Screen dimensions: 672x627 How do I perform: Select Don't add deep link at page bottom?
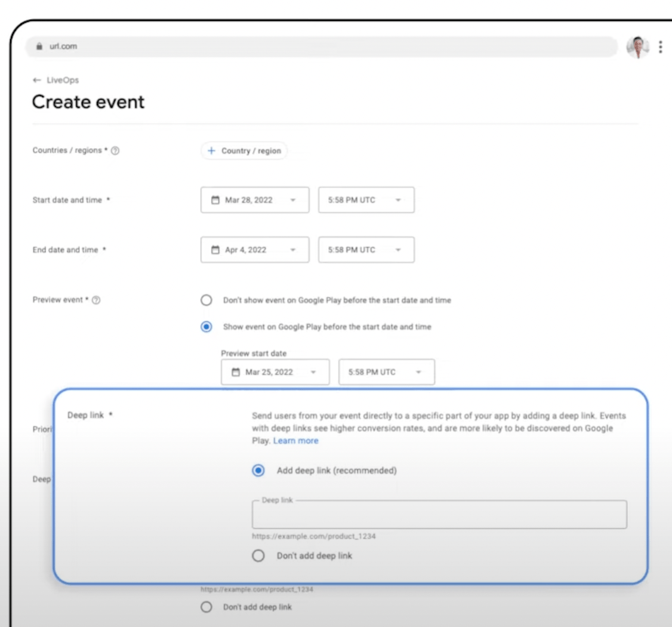(x=206, y=607)
